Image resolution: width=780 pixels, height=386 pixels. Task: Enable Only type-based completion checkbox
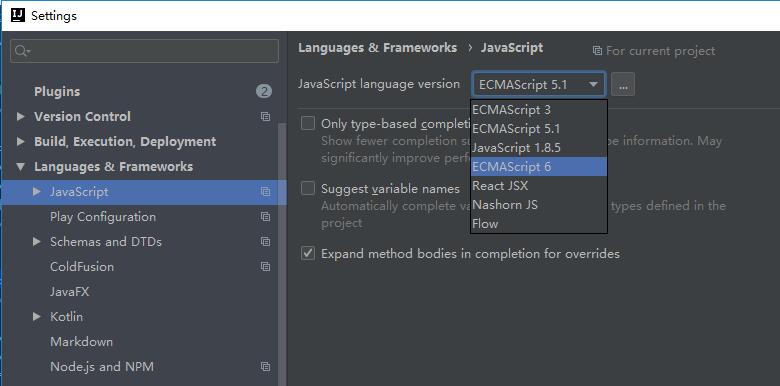(x=308, y=123)
